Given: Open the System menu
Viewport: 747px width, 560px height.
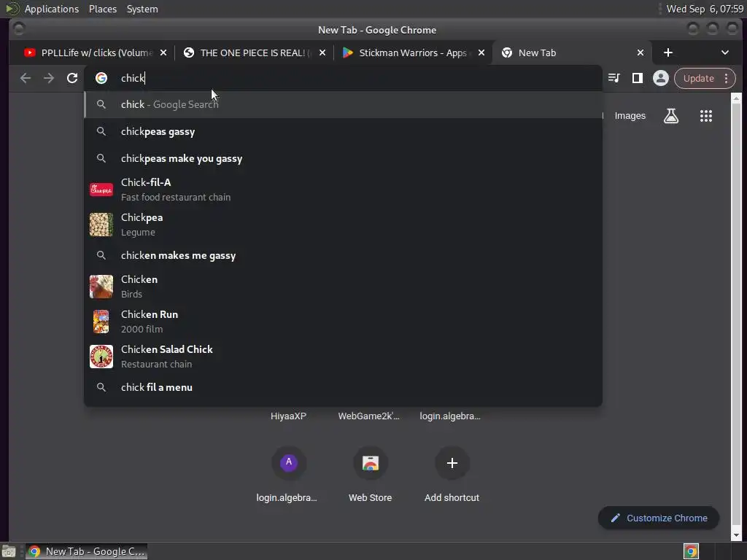Looking at the screenshot, I should coord(142,9).
